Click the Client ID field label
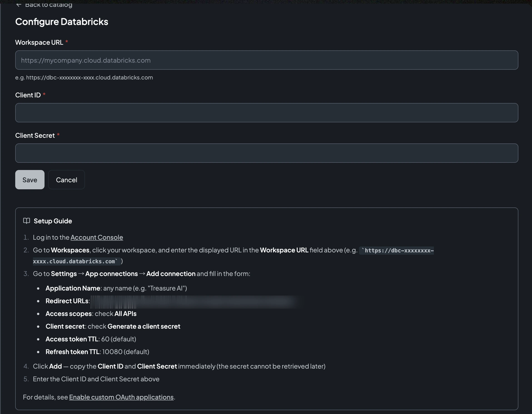The height and width of the screenshot is (414, 532). coord(28,95)
